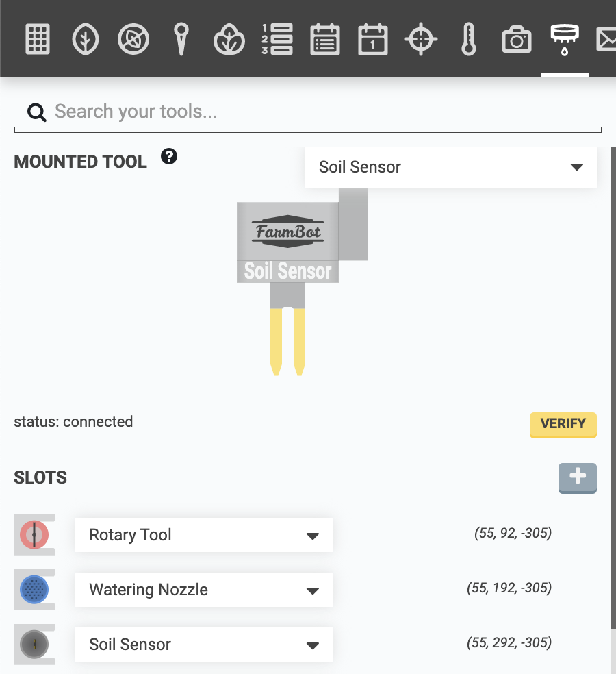Screen dimensions: 616x674
Task: Open the Weeds panel via crossed-plant icon
Action: pos(133,39)
